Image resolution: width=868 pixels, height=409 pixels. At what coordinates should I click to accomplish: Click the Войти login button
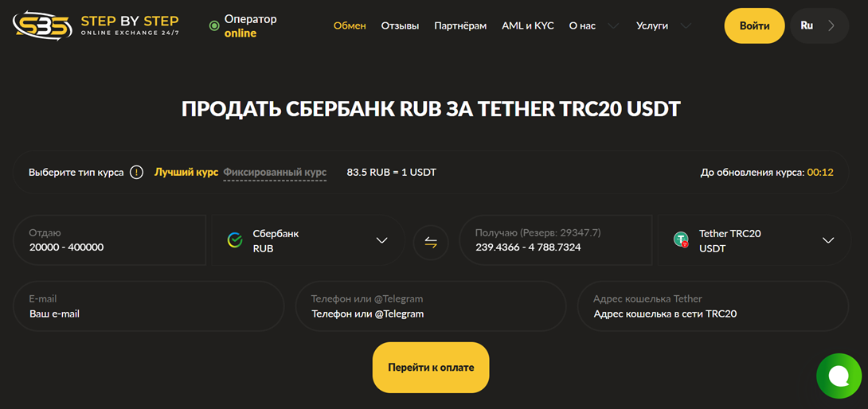(x=754, y=25)
